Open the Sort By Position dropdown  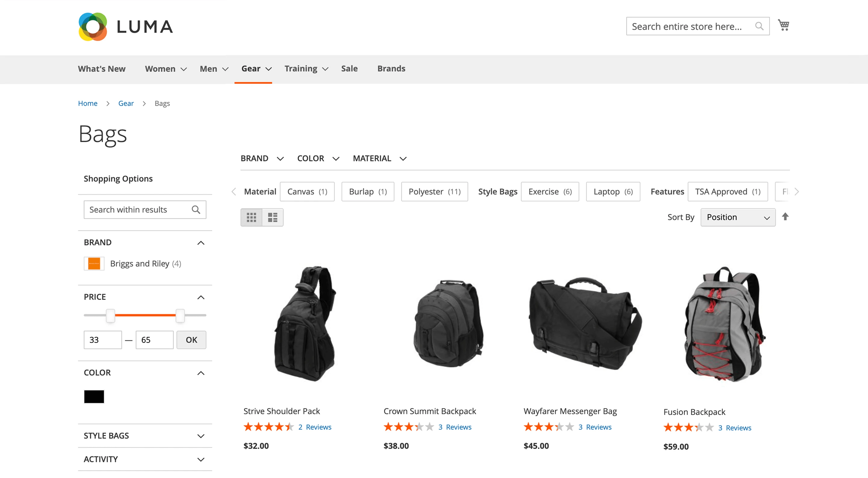coord(737,217)
